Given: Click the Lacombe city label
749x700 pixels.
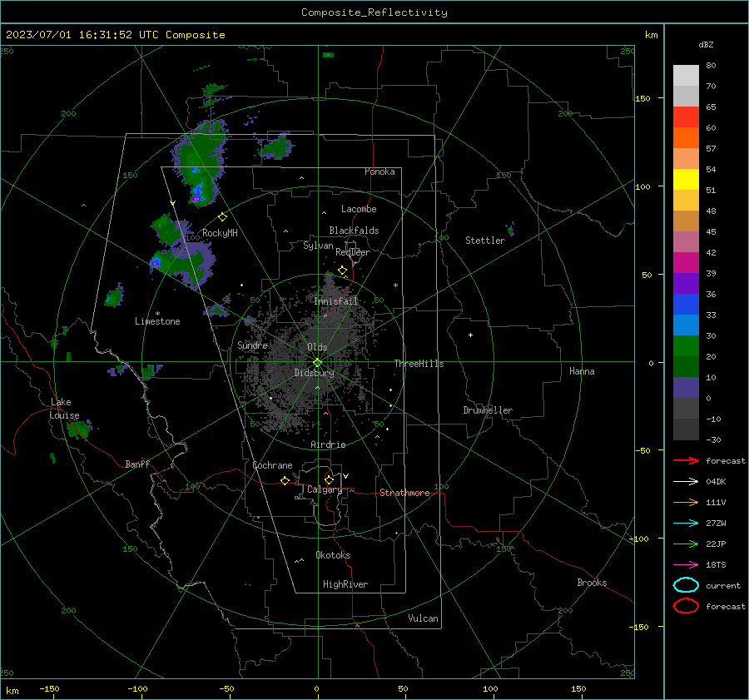Looking at the screenshot, I should pos(359,209).
